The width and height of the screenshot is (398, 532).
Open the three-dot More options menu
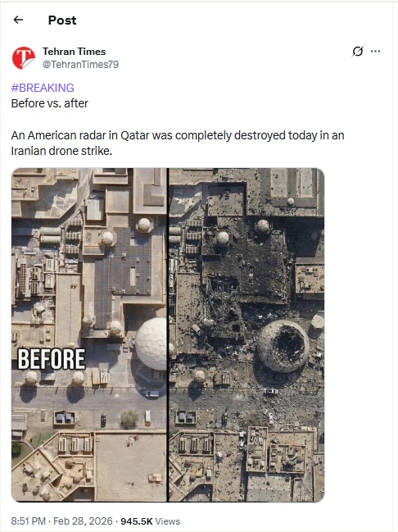click(x=375, y=51)
